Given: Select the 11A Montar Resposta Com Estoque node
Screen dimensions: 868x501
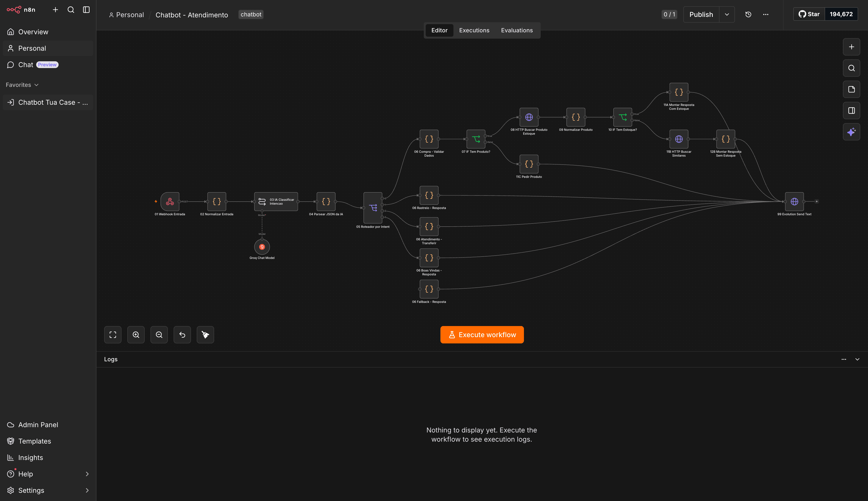Looking at the screenshot, I should (679, 92).
